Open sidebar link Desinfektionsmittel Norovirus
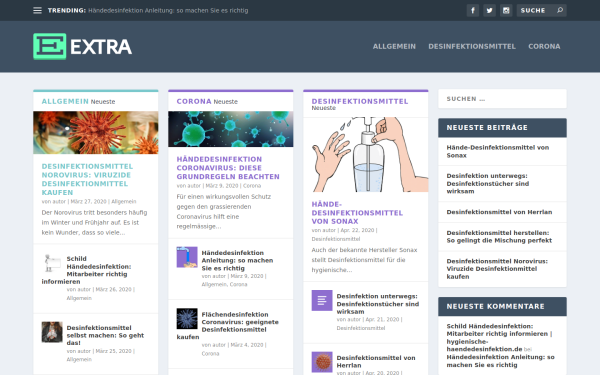 pyautogui.click(x=497, y=269)
